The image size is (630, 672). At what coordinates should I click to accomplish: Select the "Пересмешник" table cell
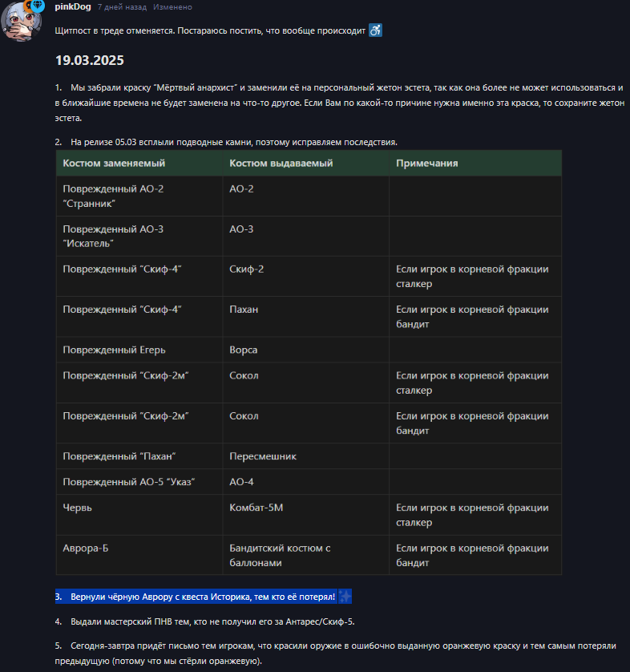[306, 456]
